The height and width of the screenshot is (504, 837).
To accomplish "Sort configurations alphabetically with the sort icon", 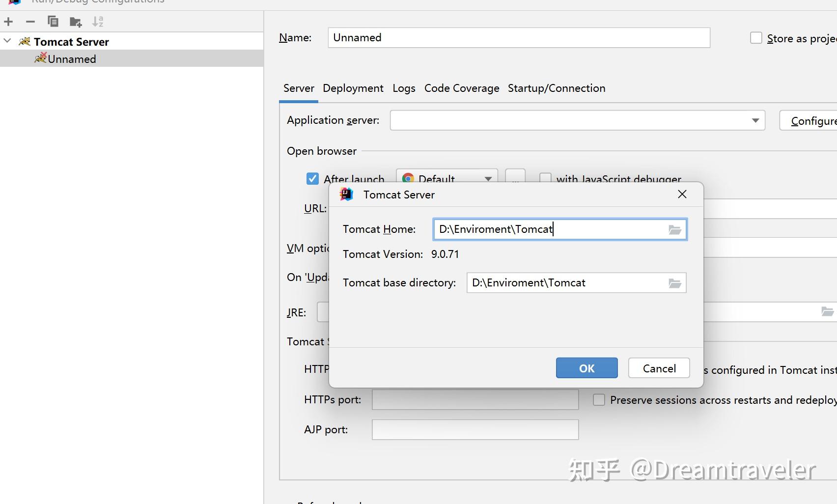I will 98,22.
